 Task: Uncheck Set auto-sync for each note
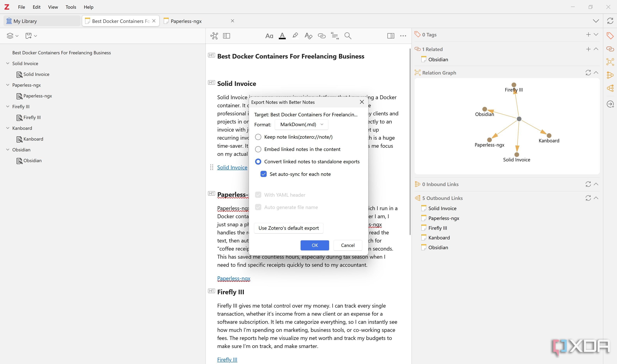pyautogui.click(x=263, y=174)
